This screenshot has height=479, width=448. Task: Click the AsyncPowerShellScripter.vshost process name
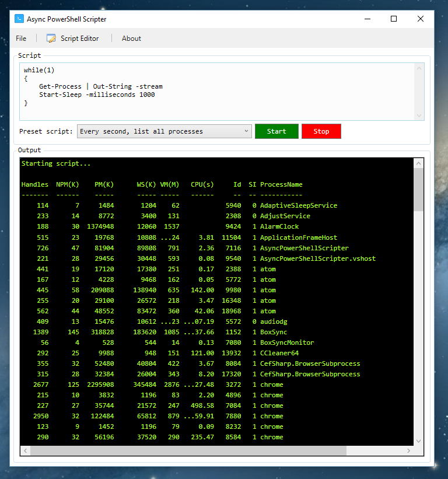[318, 258]
